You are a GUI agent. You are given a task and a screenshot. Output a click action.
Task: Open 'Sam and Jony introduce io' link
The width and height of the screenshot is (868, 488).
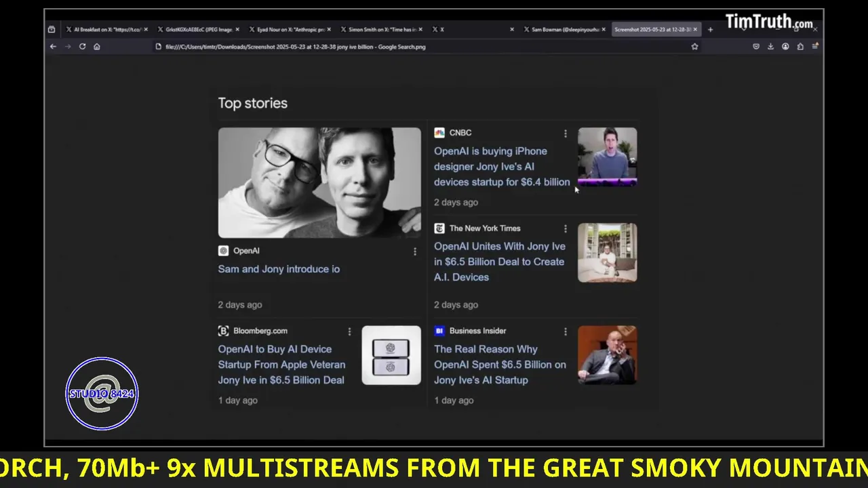[279, 269]
